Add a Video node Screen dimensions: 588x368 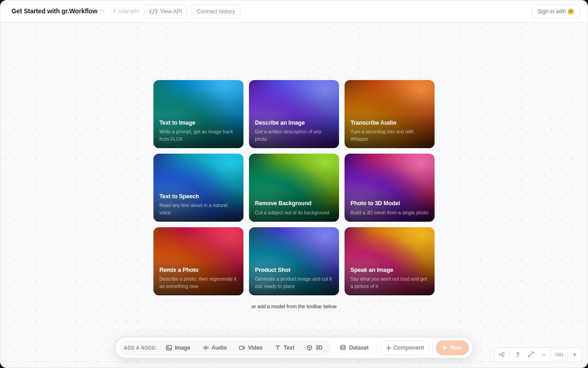(251, 348)
